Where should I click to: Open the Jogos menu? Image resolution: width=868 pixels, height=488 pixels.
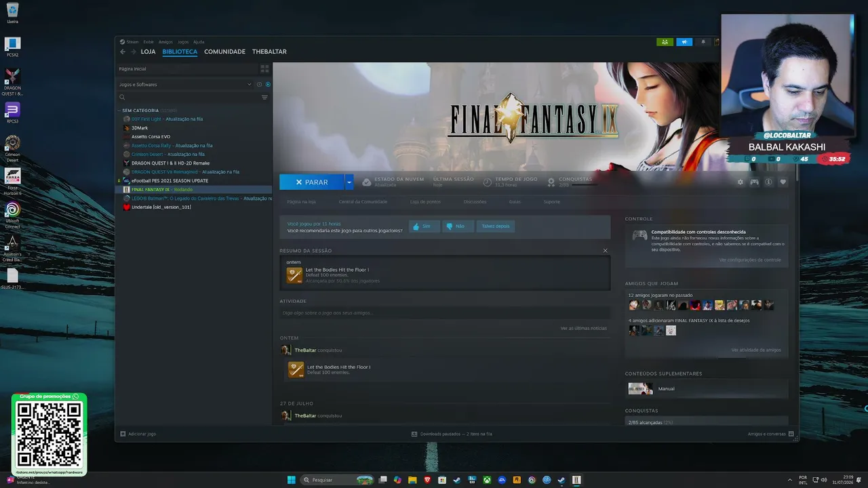pos(183,42)
